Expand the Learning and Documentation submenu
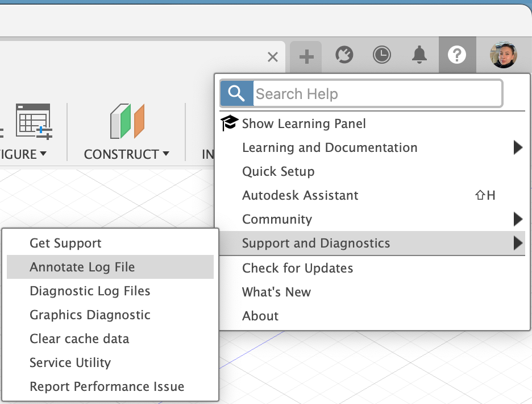Image resolution: width=532 pixels, height=404 pixels. [x=330, y=147]
